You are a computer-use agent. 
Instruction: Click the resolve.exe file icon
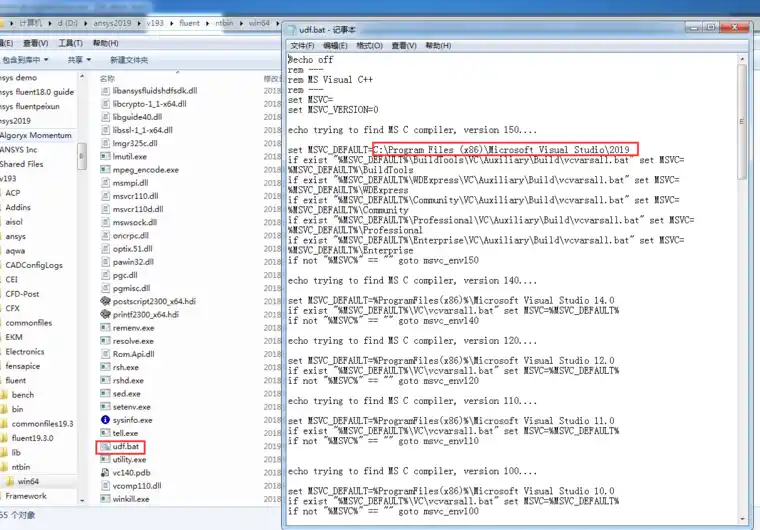[x=105, y=341]
